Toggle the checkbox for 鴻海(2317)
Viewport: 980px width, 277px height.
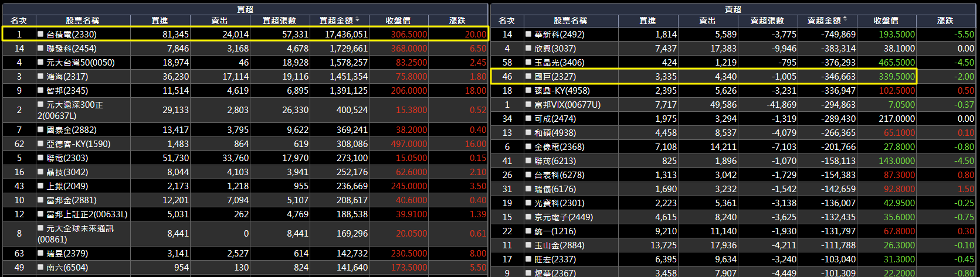point(40,77)
